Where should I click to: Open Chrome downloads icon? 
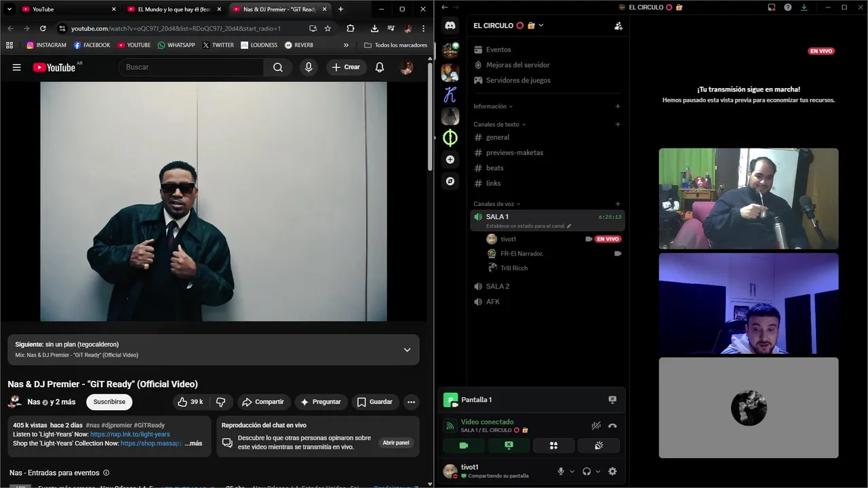[374, 28]
